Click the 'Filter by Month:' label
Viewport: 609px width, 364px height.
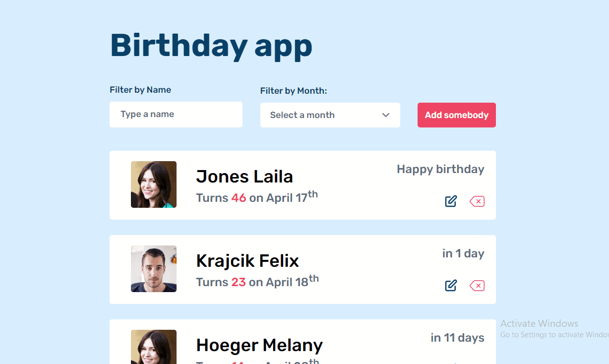[294, 91]
